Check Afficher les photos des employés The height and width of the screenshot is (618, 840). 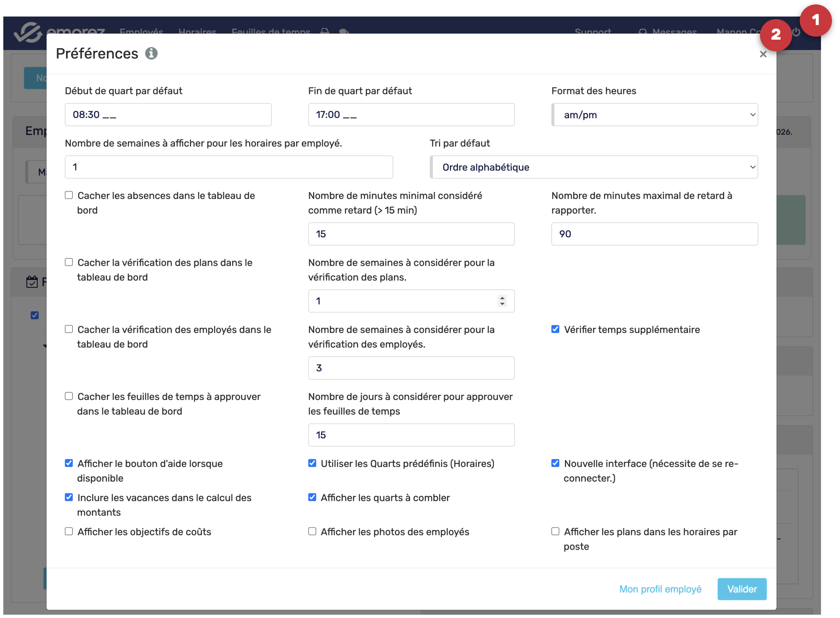click(x=312, y=531)
